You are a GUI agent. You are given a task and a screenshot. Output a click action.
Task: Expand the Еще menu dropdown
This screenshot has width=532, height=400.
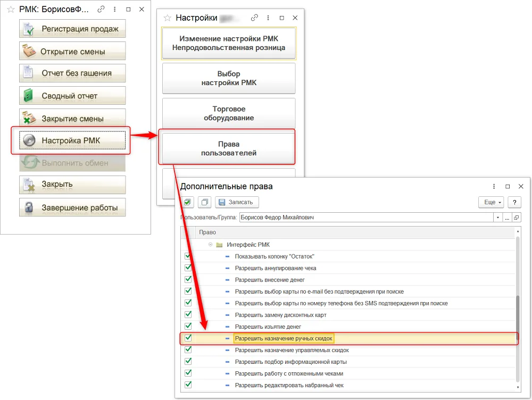point(491,202)
